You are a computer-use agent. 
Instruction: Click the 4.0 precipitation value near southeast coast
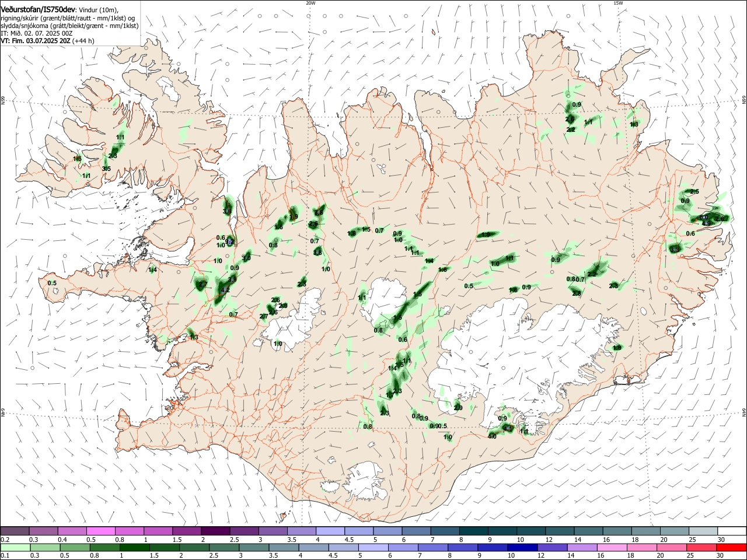click(x=492, y=436)
